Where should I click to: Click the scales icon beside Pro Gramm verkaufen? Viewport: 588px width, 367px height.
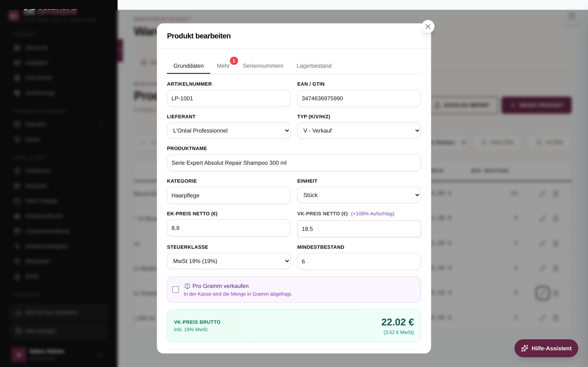[x=187, y=286]
